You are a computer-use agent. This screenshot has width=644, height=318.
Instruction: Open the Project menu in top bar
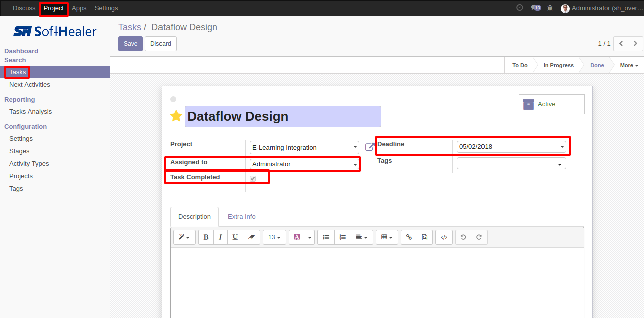coord(54,8)
